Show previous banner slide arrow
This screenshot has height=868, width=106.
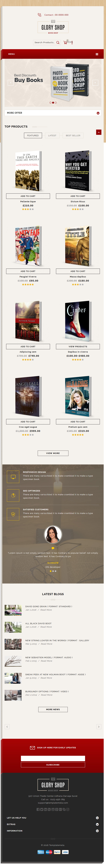coord(10,83)
